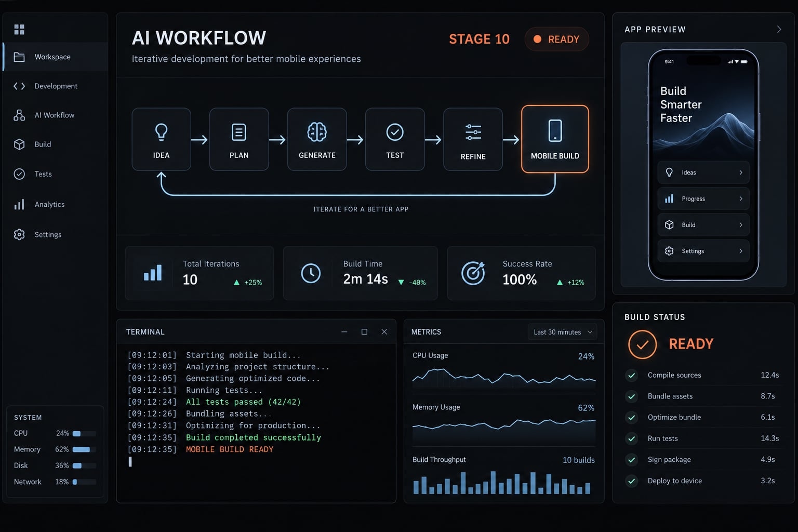Open Build in the sidebar
This screenshot has height=532, width=798.
coord(55,144)
